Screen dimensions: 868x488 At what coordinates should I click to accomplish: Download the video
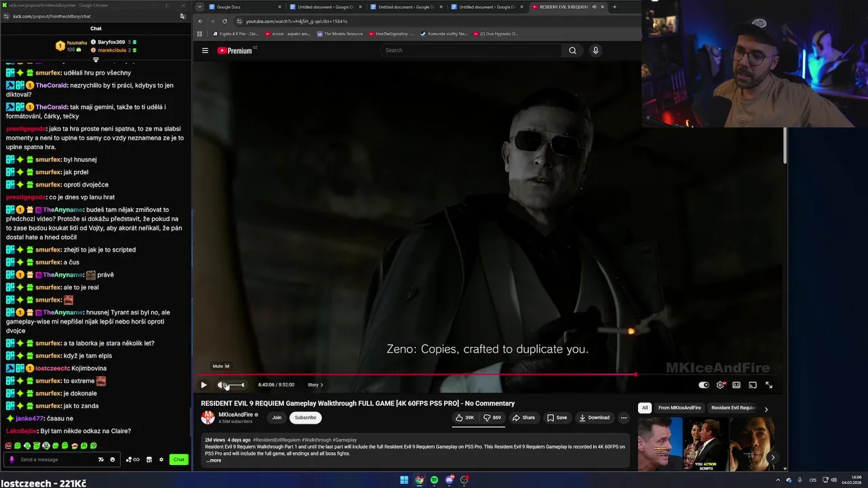click(594, 418)
